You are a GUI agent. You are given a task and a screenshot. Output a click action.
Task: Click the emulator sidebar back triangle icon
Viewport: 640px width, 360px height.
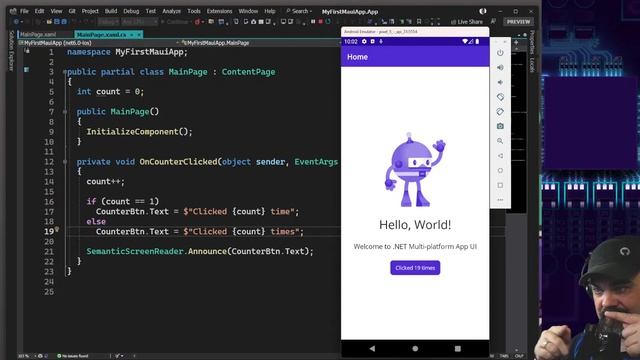(x=500, y=156)
